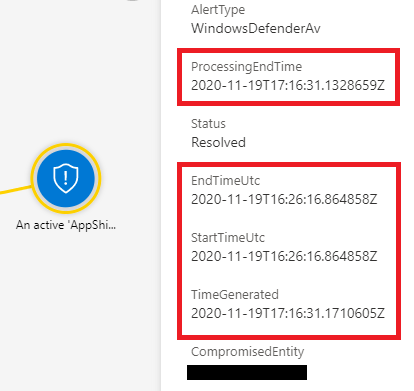This screenshot has width=414, height=391.
Task: Select the ProcessingEndTime label
Action: click(246, 67)
